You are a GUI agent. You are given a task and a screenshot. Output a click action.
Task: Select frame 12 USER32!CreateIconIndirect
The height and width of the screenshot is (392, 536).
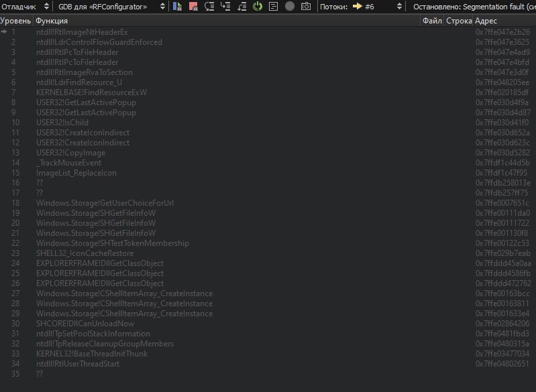tap(268, 143)
